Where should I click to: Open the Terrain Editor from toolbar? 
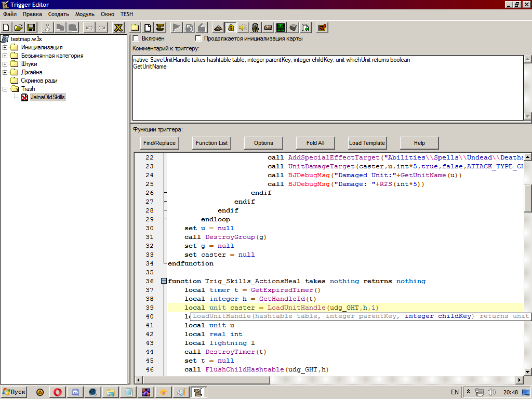(x=218, y=28)
